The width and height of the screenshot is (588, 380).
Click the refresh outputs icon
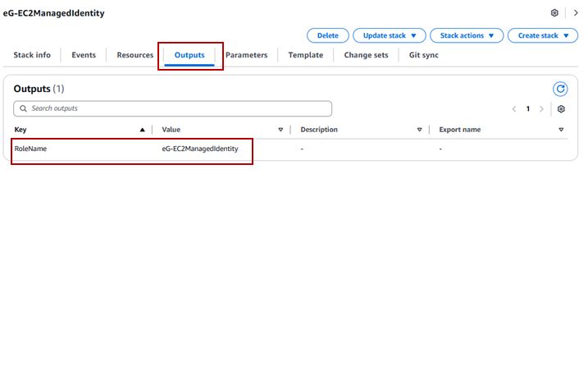pyautogui.click(x=561, y=89)
